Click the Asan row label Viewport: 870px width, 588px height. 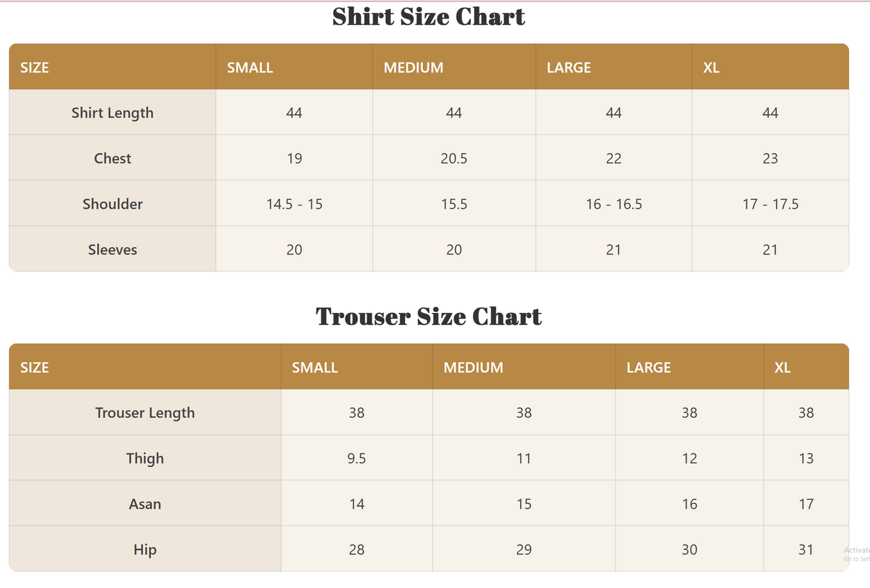pos(145,504)
